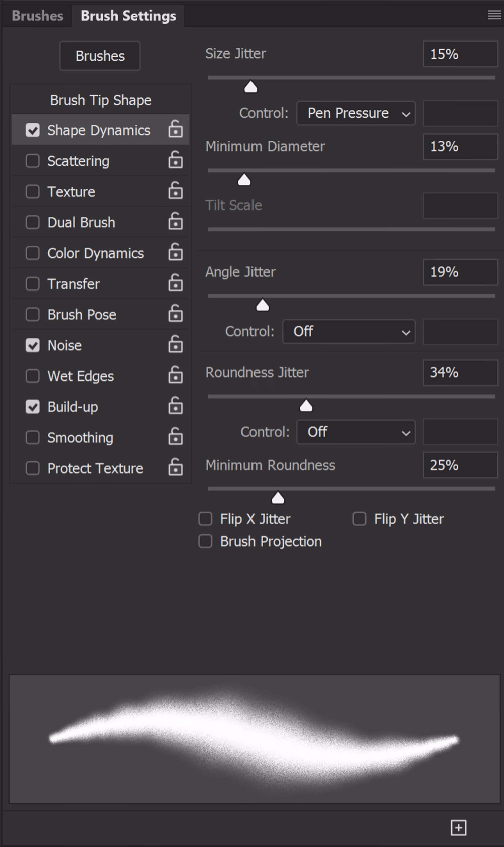Click the Roundness Jitter slider handle

(x=306, y=406)
